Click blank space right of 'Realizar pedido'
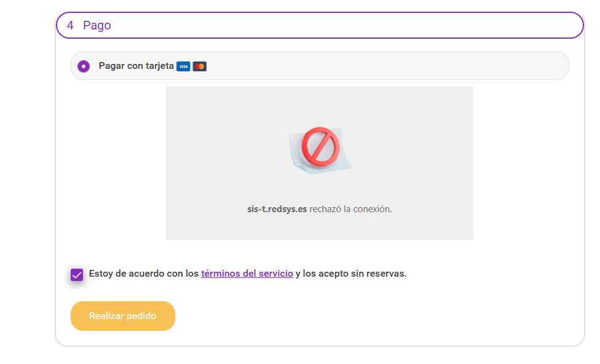Screen dimensions: 600x364 (369, 316)
